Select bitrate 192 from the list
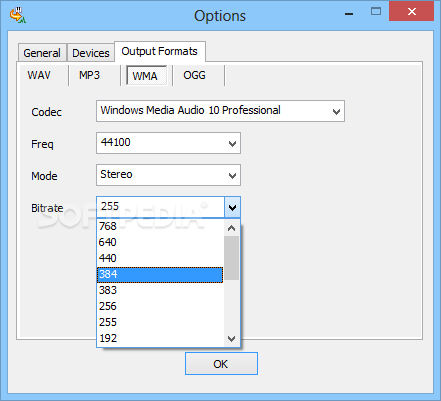Image resolution: width=441 pixels, height=401 pixels. click(x=161, y=338)
